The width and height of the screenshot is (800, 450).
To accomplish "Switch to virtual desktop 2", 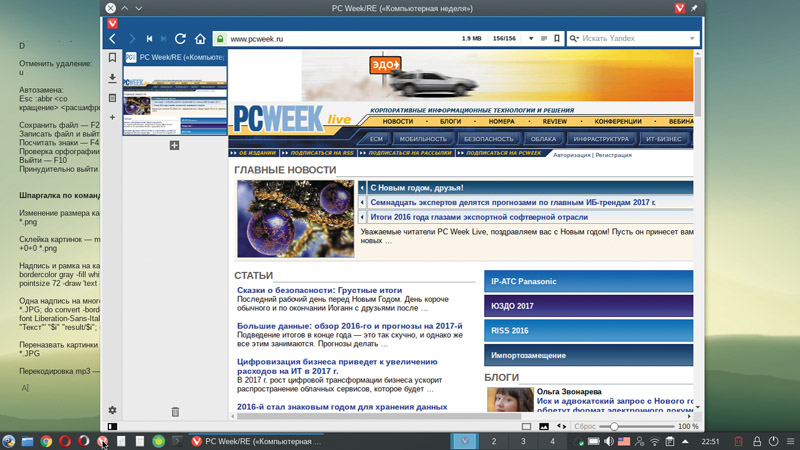I will pos(493,441).
